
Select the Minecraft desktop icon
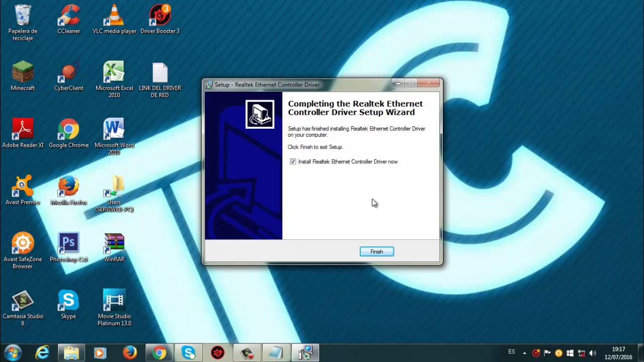23,76
